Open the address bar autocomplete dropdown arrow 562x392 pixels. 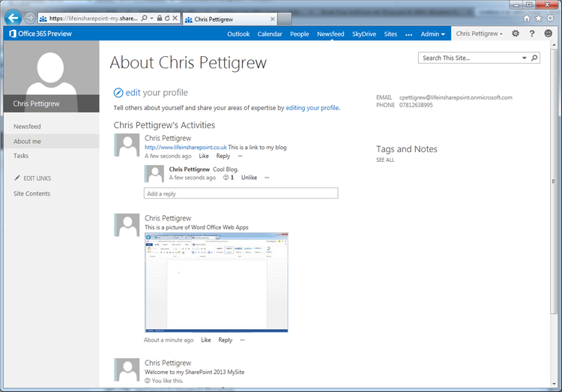151,18
